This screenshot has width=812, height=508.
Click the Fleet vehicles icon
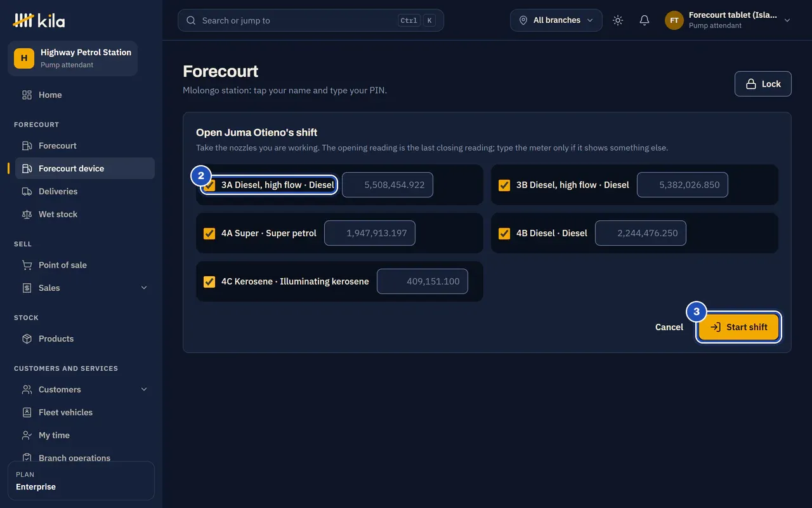pyautogui.click(x=27, y=412)
